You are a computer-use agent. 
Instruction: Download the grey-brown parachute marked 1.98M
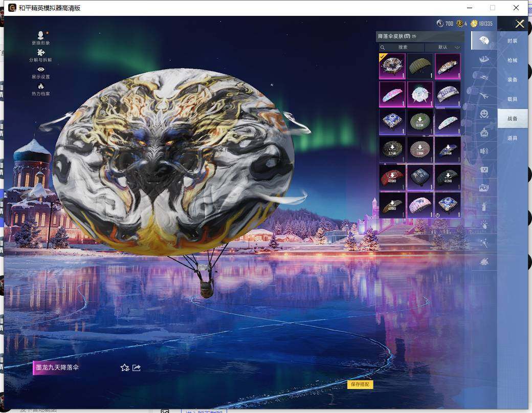[x=420, y=149]
